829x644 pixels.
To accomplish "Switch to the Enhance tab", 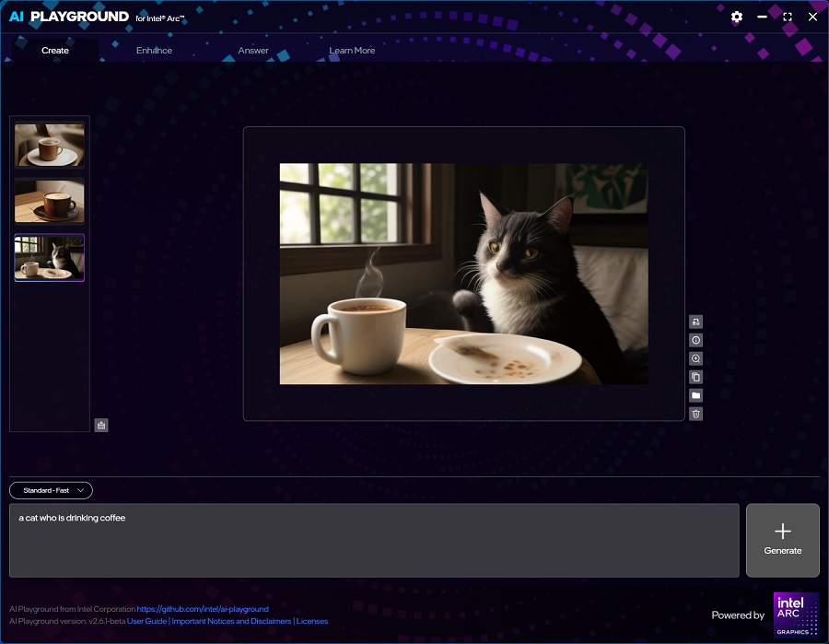I will (x=154, y=51).
